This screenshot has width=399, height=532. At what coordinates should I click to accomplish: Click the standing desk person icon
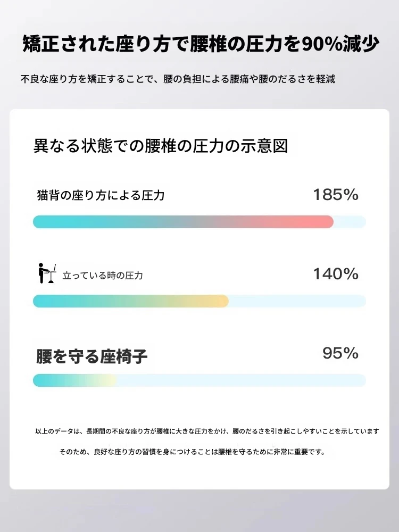coord(46,273)
